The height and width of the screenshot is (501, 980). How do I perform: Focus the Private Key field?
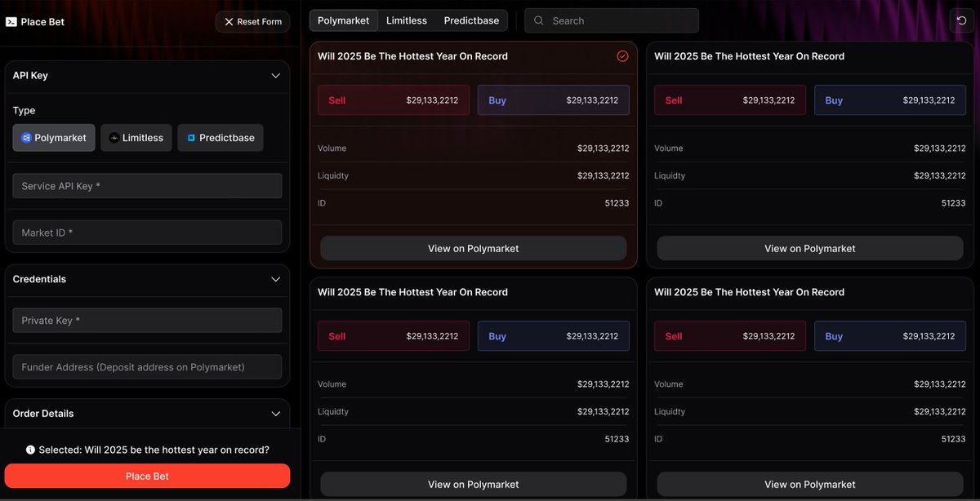(147, 321)
